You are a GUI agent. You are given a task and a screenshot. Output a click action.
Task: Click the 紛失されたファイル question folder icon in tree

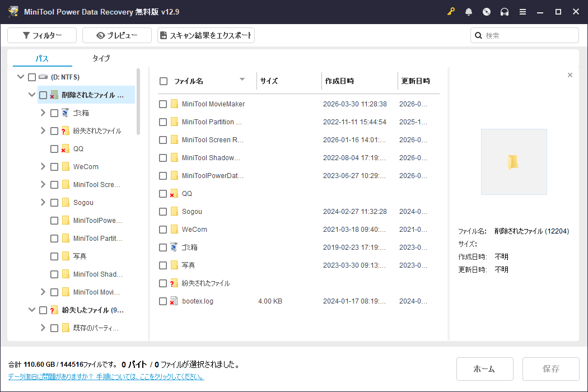tap(66, 130)
